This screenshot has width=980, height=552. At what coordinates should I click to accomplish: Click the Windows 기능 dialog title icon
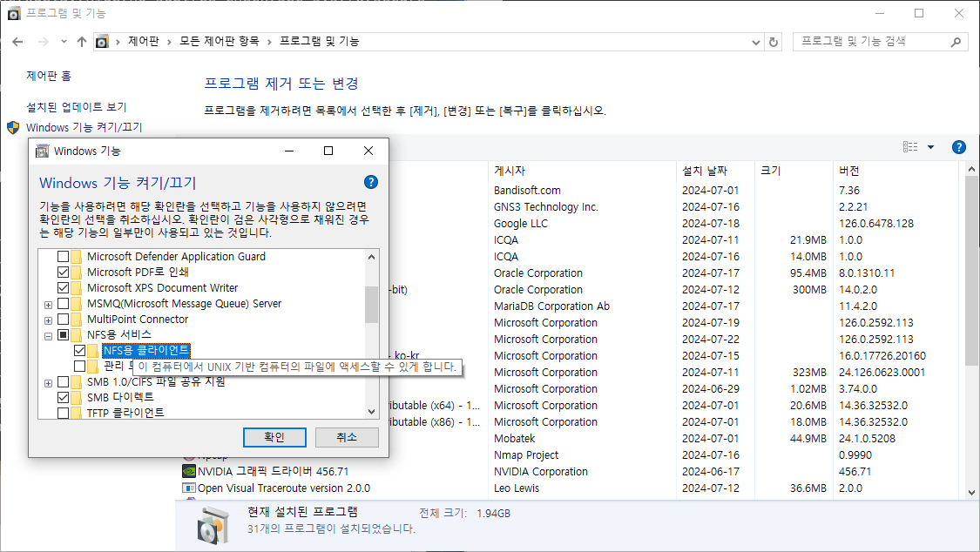43,151
